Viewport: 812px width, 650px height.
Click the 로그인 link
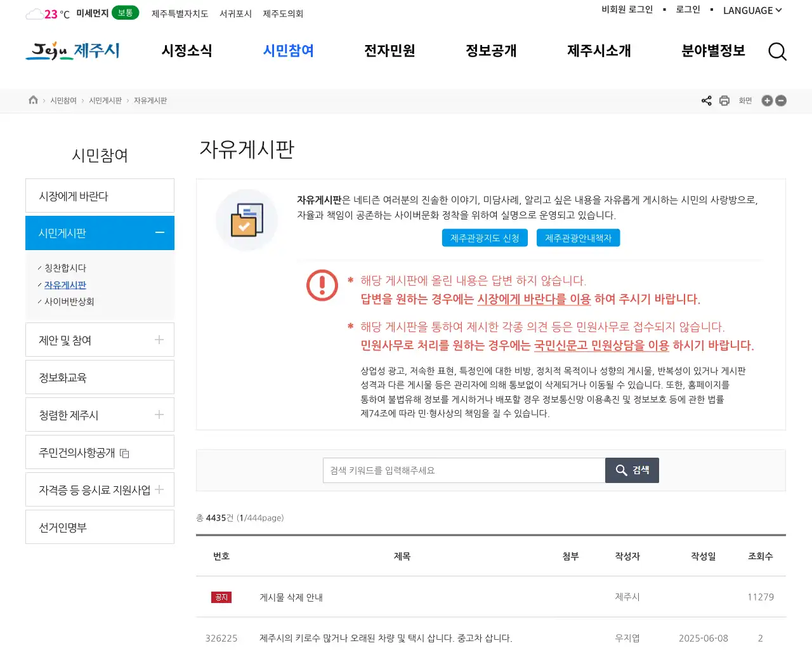click(x=688, y=10)
